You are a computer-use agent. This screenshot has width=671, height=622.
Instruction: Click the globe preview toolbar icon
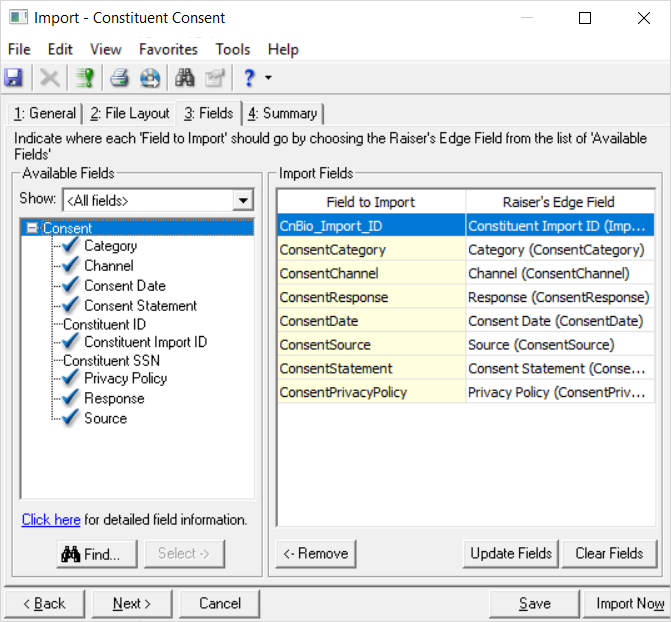click(x=149, y=77)
